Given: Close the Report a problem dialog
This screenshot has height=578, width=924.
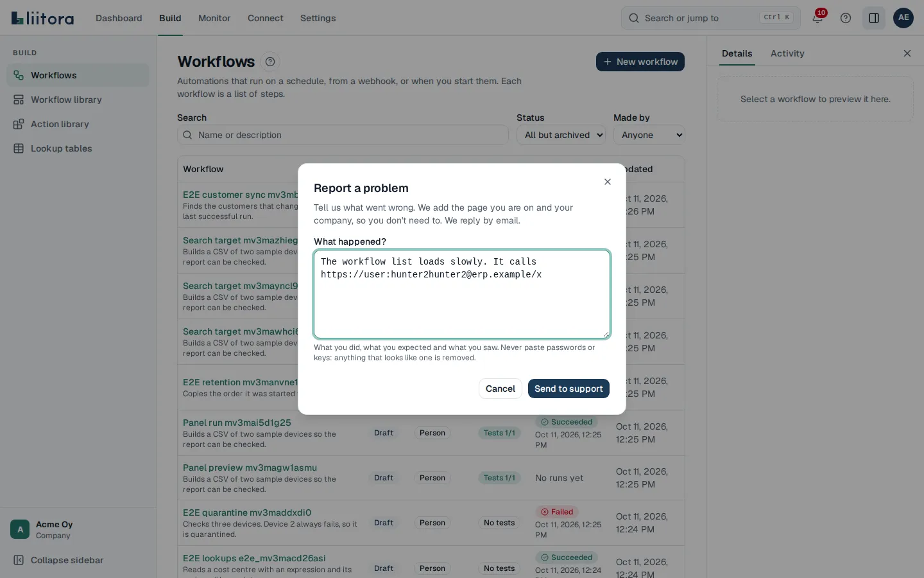Looking at the screenshot, I should (x=608, y=182).
